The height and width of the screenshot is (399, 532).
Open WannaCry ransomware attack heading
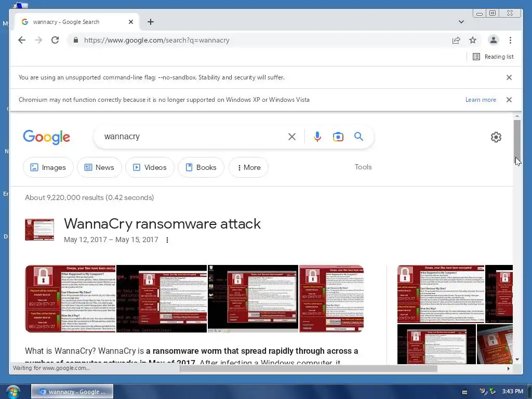coord(162,224)
